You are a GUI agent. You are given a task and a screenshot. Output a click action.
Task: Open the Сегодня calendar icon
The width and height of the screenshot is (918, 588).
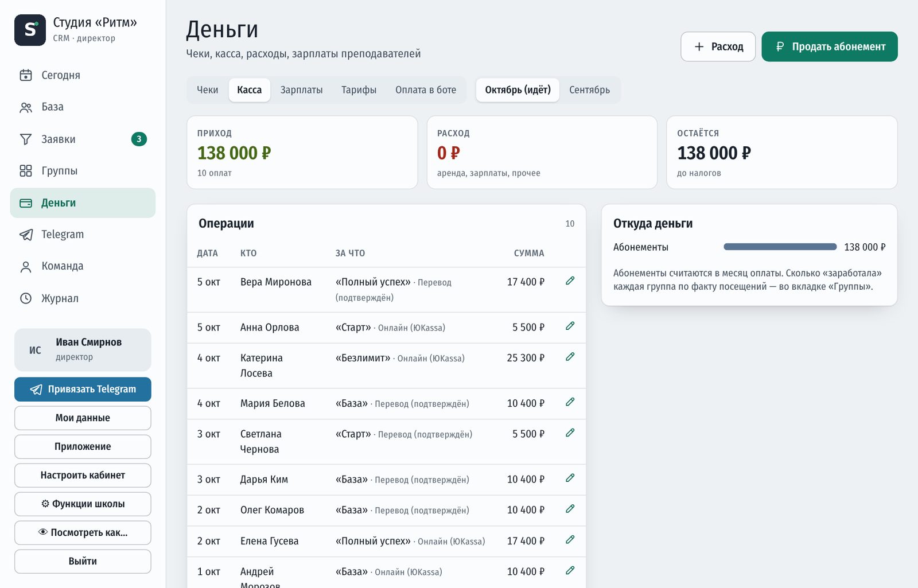[x=26, y=75]
